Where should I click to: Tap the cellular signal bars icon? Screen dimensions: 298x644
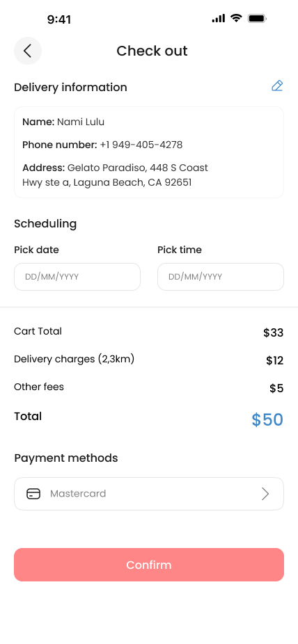pyautogui.click(x=219, y=19)
